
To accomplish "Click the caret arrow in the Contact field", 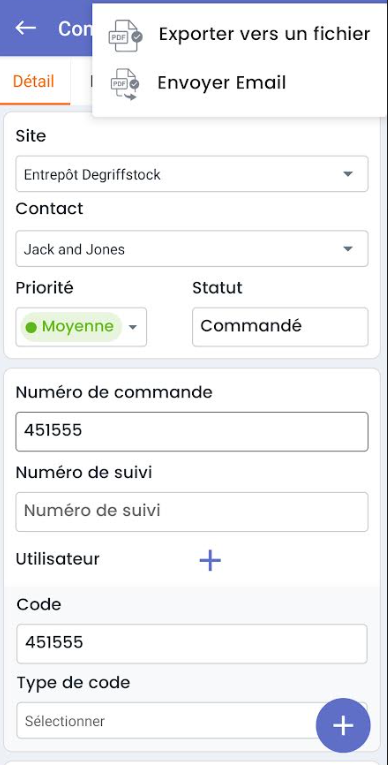I will [347, 249].
